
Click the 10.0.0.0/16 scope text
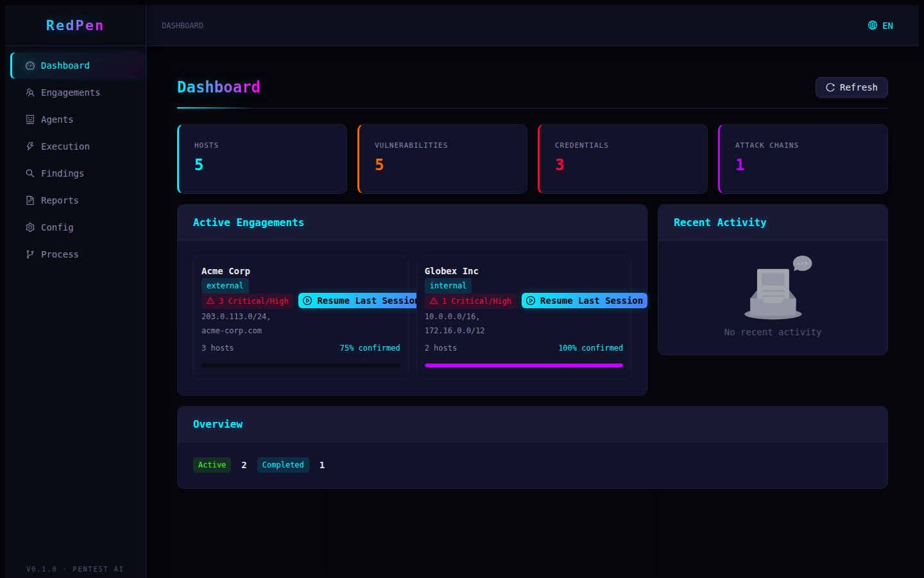coord(452,317)
